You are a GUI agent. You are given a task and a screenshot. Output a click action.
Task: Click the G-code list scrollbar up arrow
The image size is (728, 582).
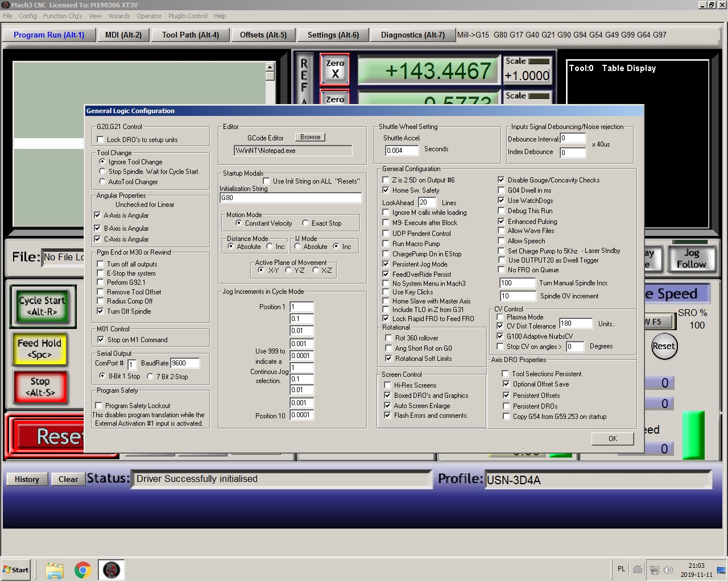(x=270, y=67)
